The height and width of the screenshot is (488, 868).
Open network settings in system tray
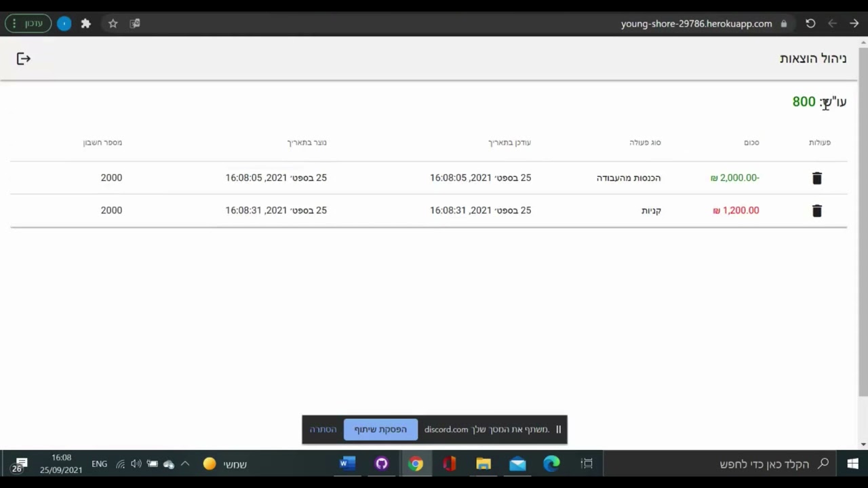tap(120, 464)
